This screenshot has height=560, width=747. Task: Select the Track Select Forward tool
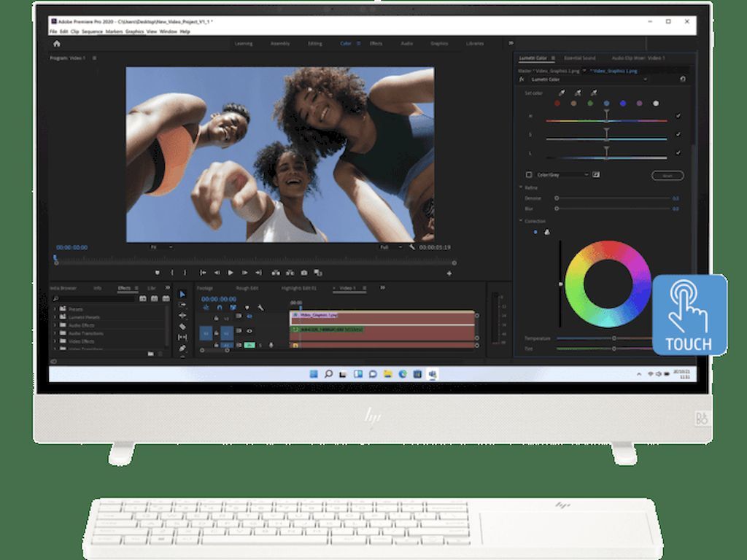click(x=182, y=305)
